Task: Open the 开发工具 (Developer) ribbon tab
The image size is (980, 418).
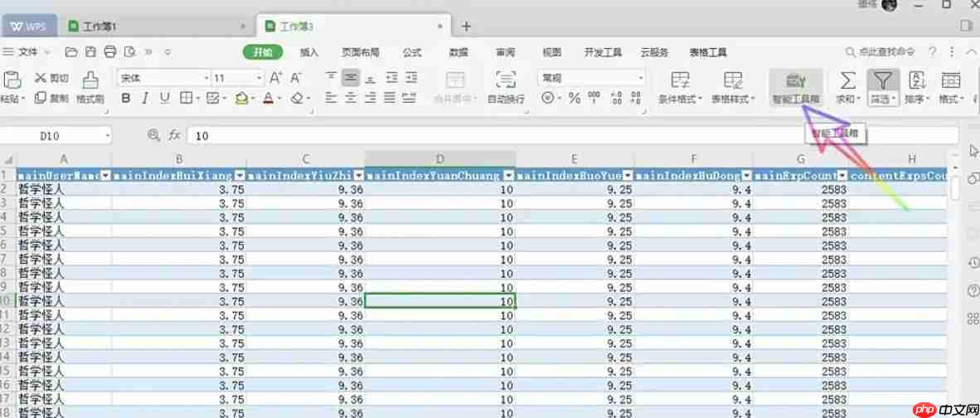Action: tap(603, 52)
